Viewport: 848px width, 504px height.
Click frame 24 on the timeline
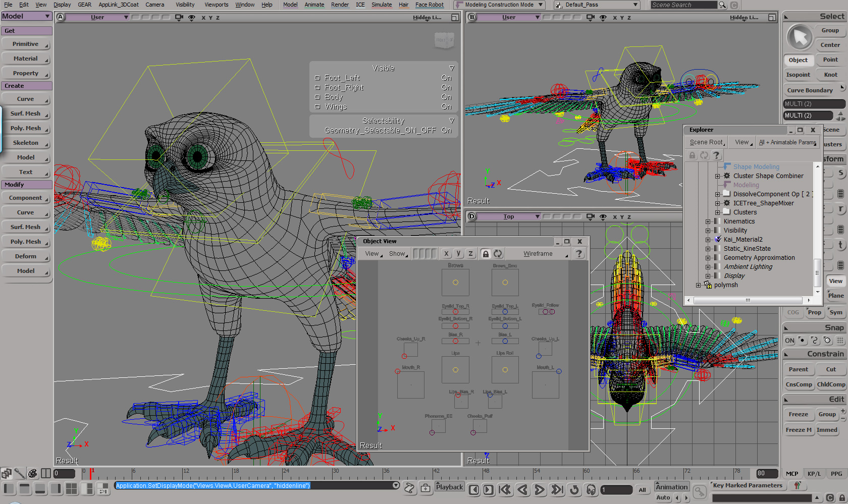[x=284, y=475]
